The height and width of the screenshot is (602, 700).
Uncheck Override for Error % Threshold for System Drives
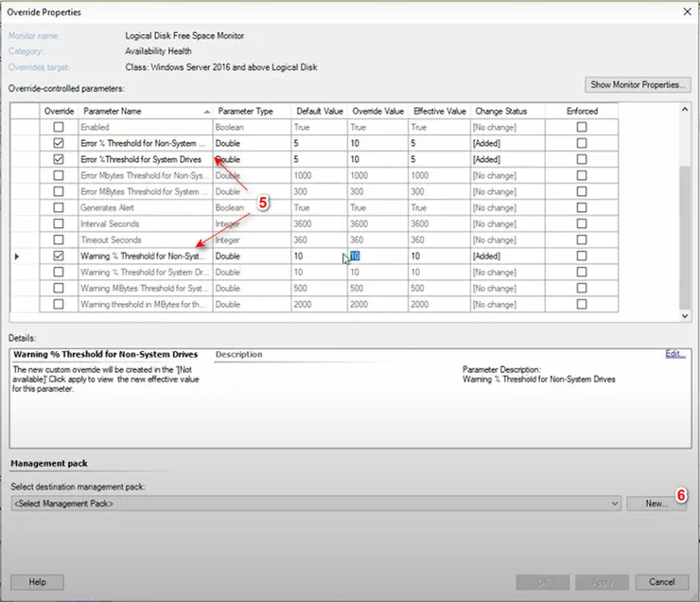(x=59, y=159)
